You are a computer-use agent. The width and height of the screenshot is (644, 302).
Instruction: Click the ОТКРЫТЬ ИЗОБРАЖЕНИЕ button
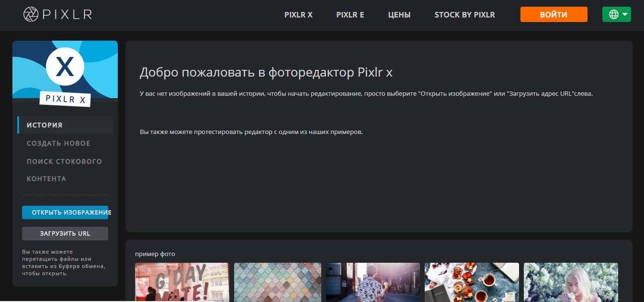tap(65, 213)
